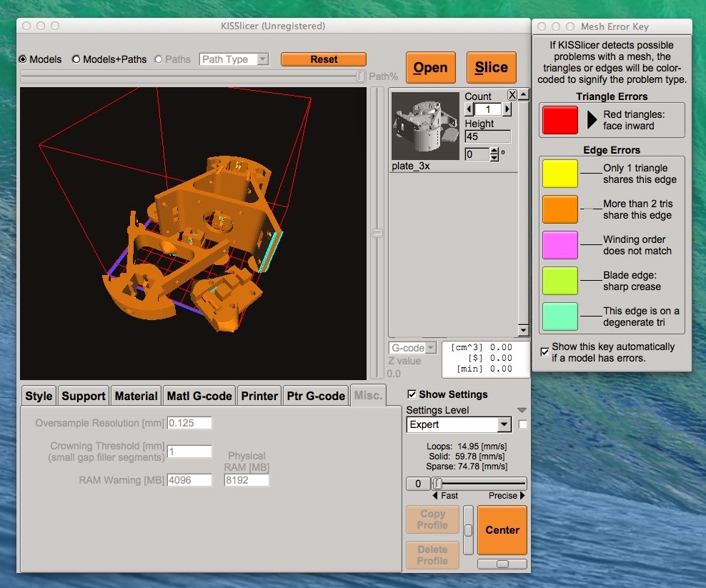Close the Mesh Error Key window

click(x=542, y=26)
